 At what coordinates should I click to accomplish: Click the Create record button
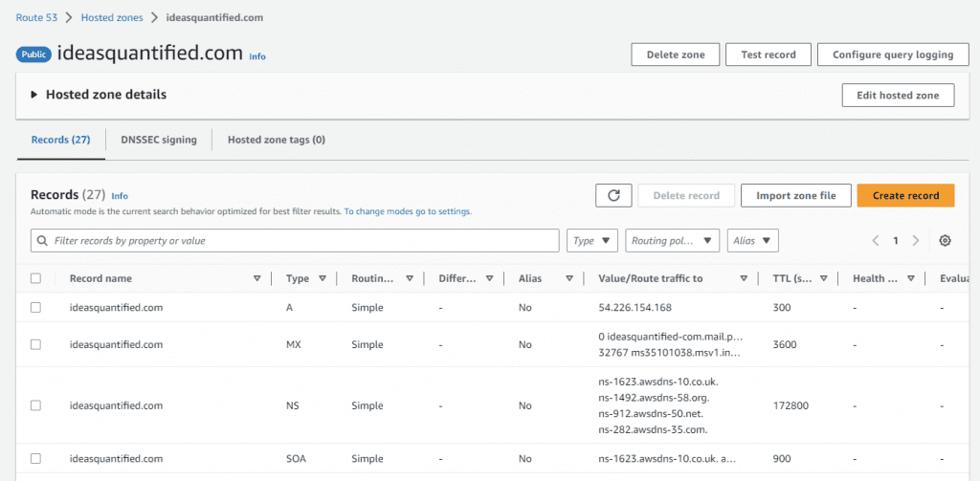pyautogui.click(x=905, y=195)
